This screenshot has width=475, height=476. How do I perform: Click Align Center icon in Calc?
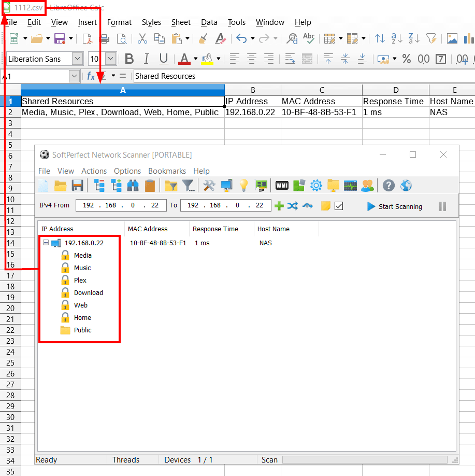(251, 59)
